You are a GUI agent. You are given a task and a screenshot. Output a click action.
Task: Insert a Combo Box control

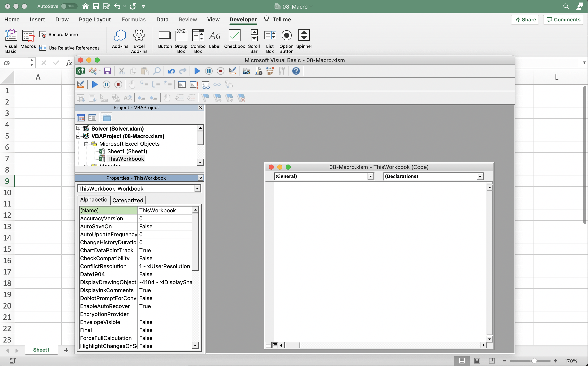[198, 41]
